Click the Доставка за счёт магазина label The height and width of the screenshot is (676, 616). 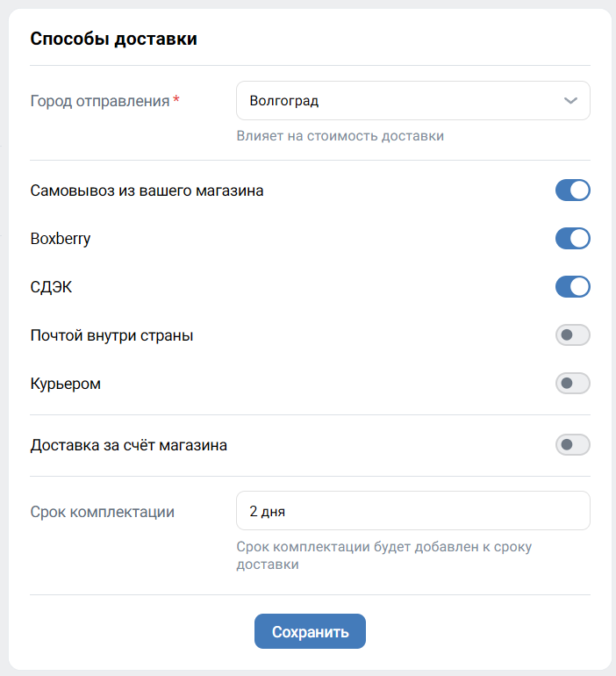coord(129,445)
